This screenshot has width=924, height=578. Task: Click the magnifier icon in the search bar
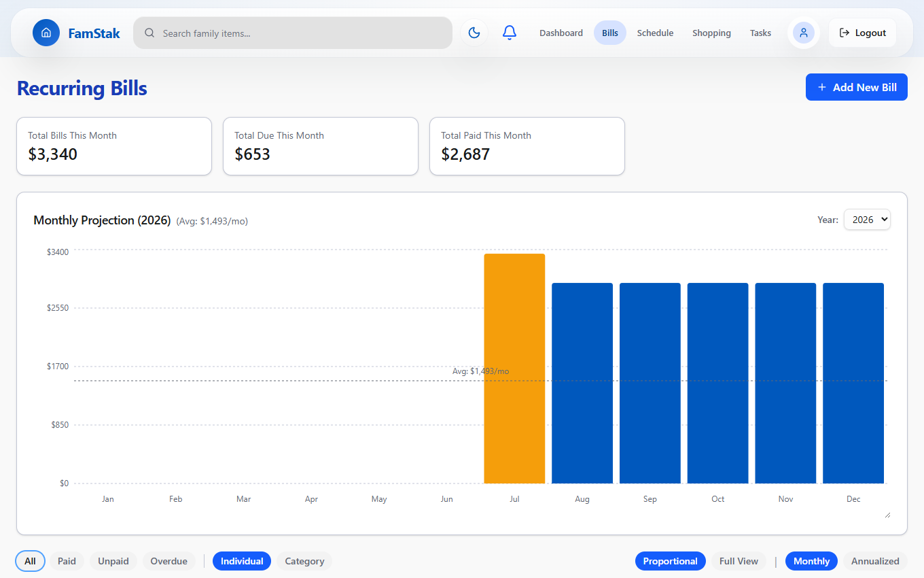149,33
